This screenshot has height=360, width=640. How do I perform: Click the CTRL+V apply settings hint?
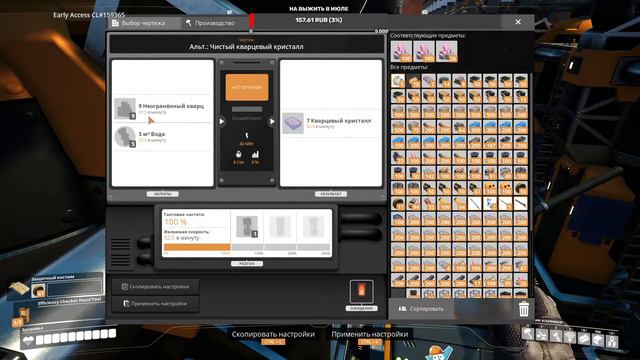pos(370,342)
